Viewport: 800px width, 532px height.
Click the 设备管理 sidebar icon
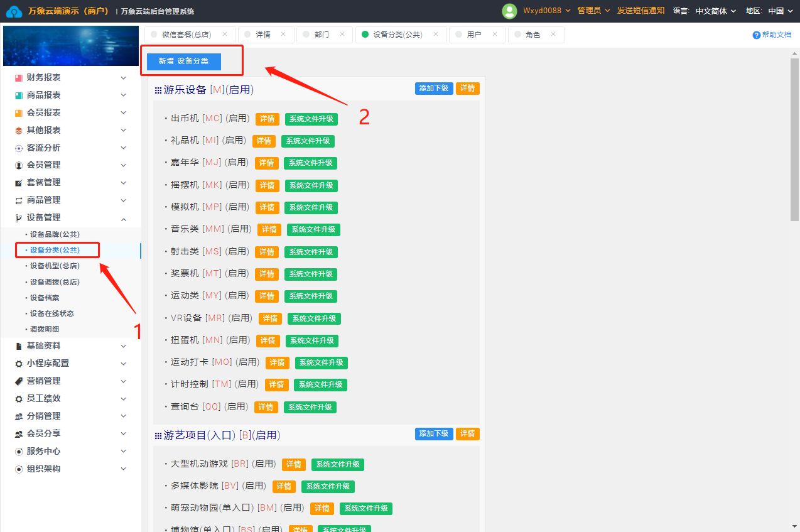(19, 218)
